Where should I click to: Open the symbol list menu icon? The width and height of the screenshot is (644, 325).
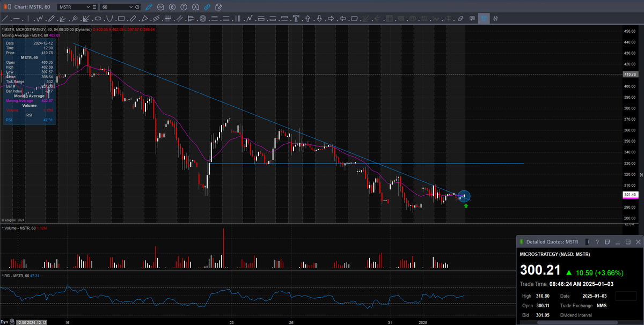tap(96, 7)
